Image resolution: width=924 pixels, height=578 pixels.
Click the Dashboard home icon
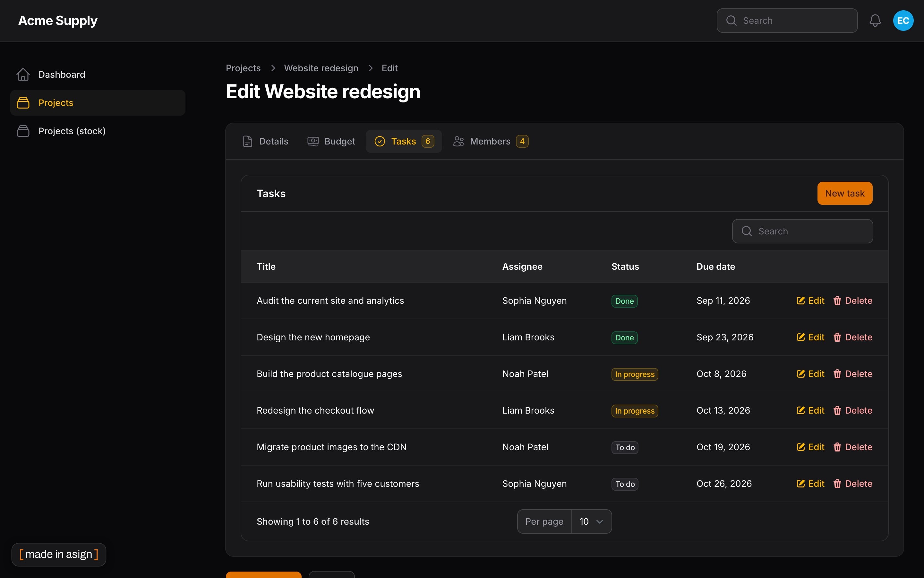click(23, 74)
